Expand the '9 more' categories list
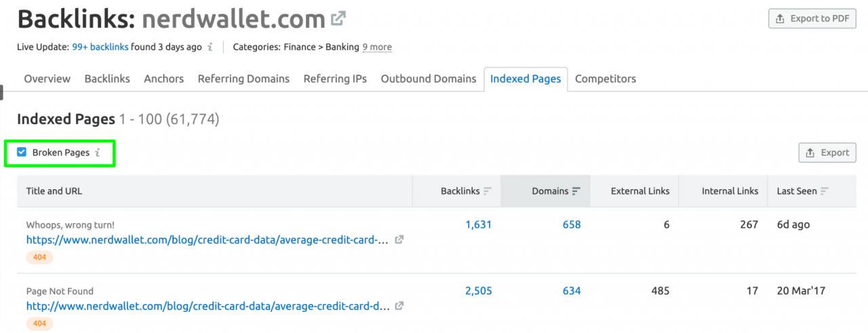868x333 pixels. pos(377,47)
